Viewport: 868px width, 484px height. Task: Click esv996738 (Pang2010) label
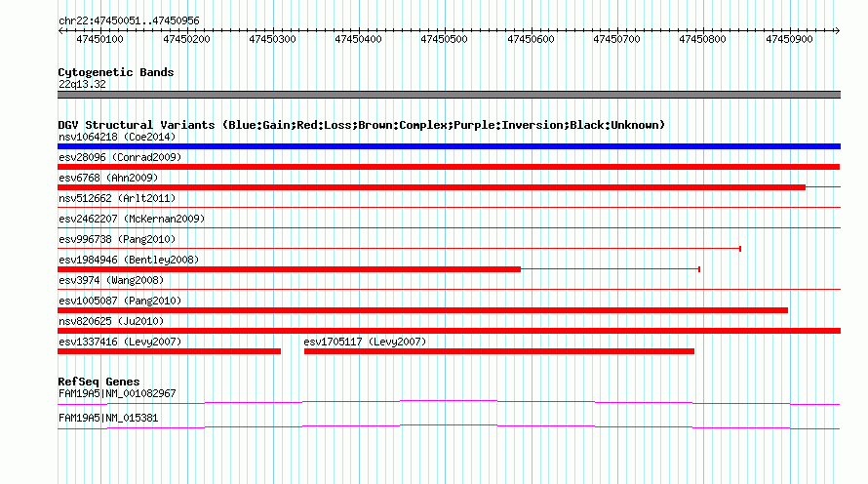point(117,239)
